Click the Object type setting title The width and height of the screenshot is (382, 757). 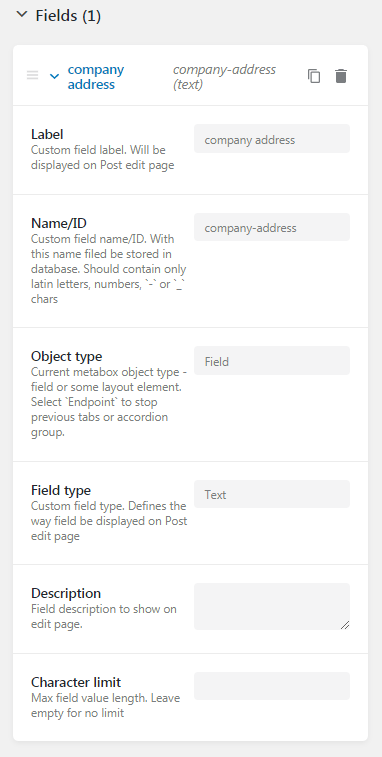[67, 356]
